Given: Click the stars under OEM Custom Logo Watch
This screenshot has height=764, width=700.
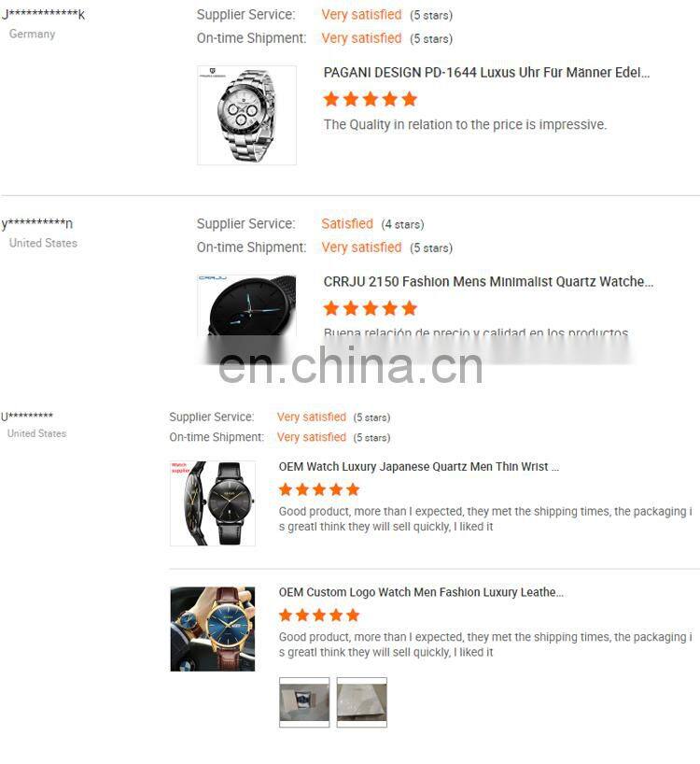Looking at the screenshot, I should [319, 615].
